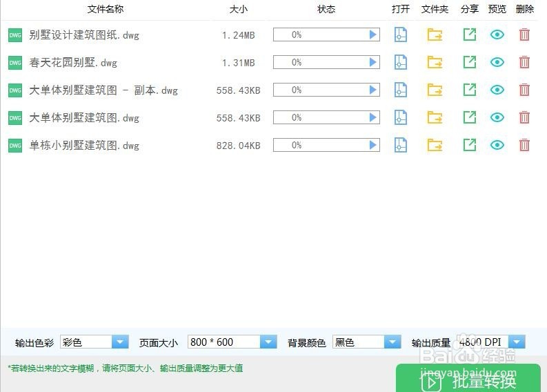Click the 文件名称 column header
The image size is (547, 392).
[106, 9]
